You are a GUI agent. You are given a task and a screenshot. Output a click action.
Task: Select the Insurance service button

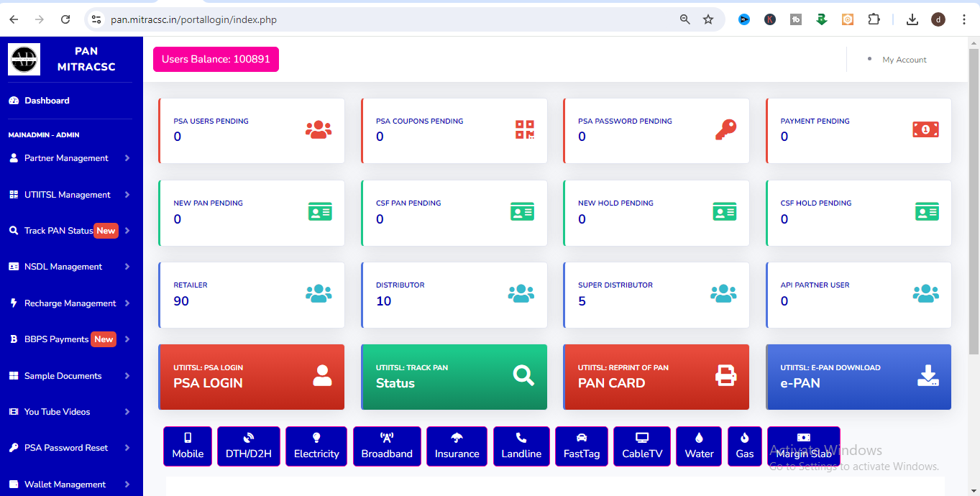click(457, 446)
